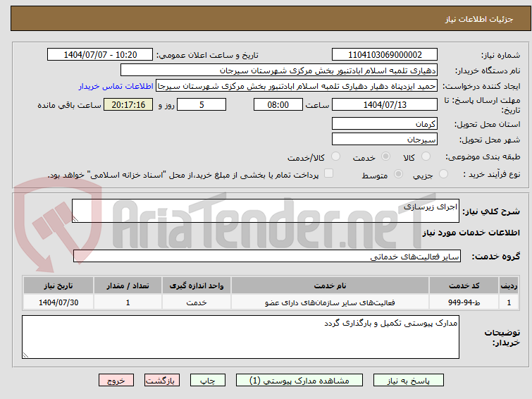Click the remaining time field 20:17:16
The image size is (532, 399).
point(128,104)
